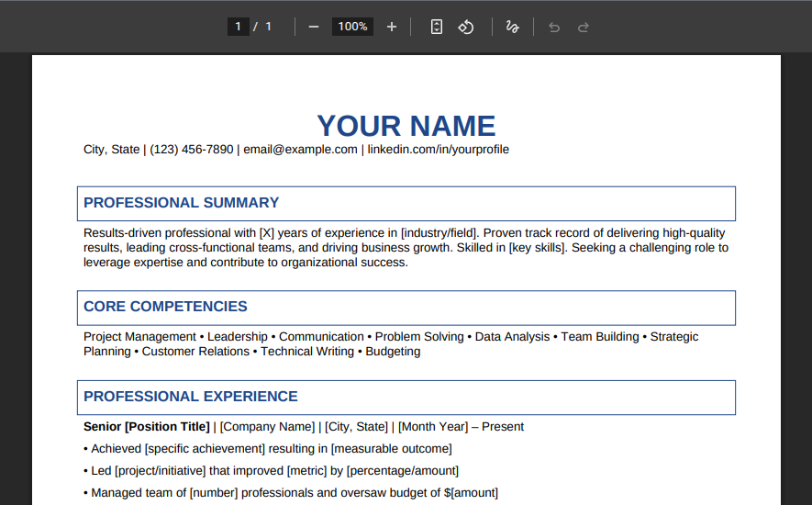The width and height of the screenshot is (812, 505).
Task: Click the total page count number
Action: tap(269, 27)
